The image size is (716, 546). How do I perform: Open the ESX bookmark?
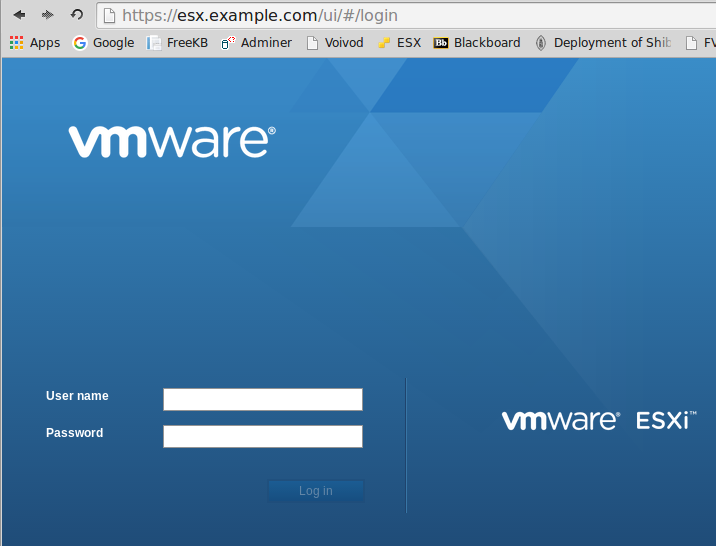pyautogui.click(x=399, y=42)
